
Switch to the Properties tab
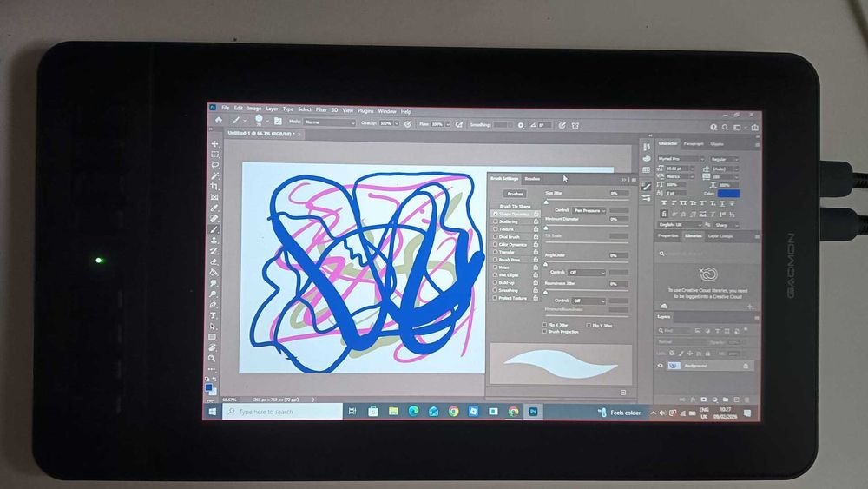click(x=667, y=236)
